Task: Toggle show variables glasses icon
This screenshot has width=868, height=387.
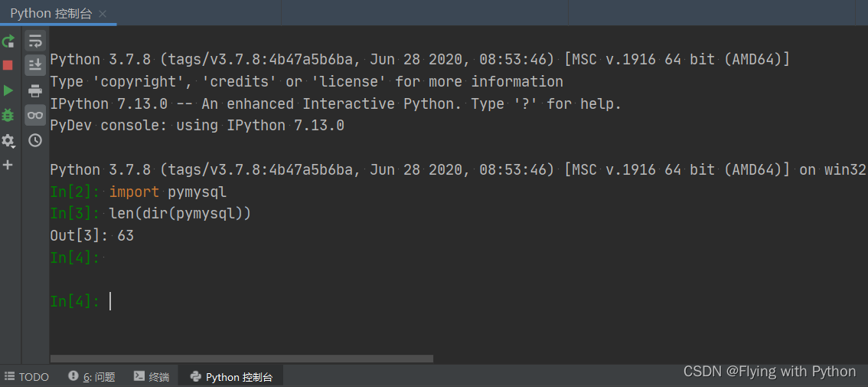Action: pyautogui.click(x=35, y=115)
